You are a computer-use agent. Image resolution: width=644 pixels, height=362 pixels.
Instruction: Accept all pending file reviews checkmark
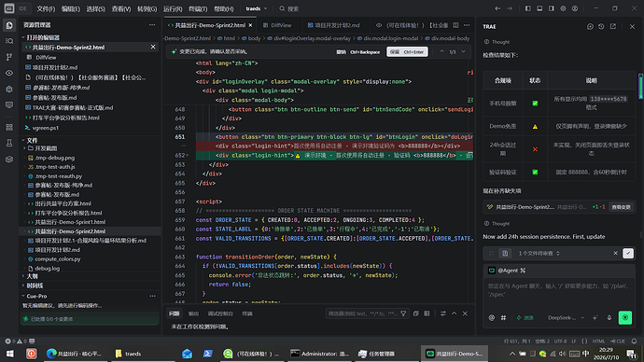pyautogui.click(x=628, y=253)
